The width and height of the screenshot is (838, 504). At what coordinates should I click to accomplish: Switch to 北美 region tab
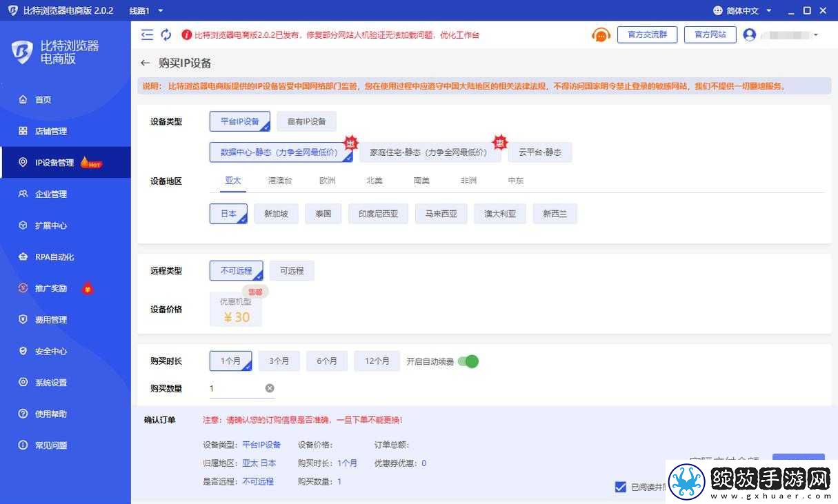click(x=375, y=181)
